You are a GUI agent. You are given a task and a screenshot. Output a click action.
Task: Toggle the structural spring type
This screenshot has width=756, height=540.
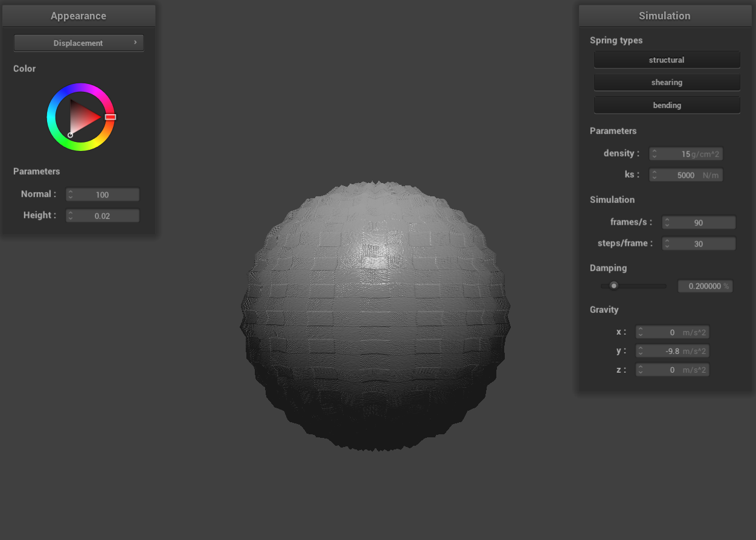[667, 60]
